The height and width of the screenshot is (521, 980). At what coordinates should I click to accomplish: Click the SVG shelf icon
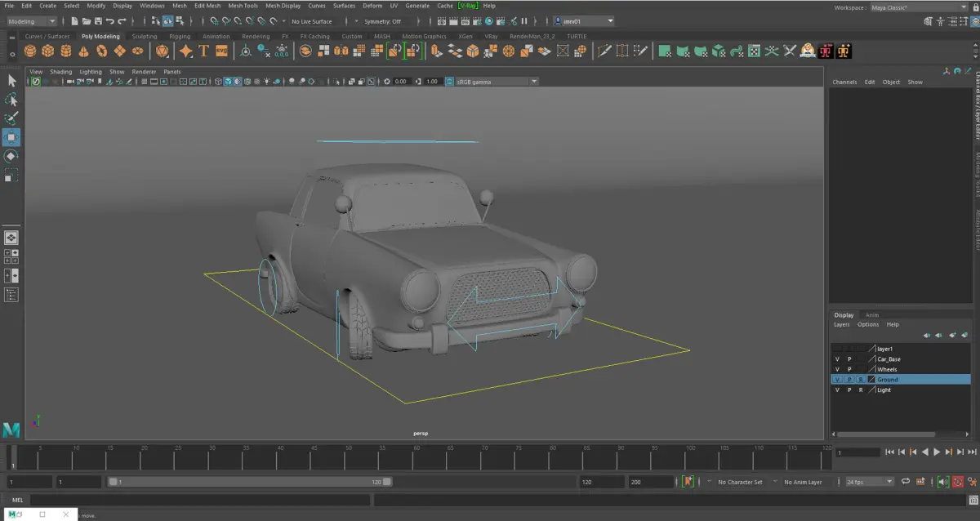coord(221,51)
